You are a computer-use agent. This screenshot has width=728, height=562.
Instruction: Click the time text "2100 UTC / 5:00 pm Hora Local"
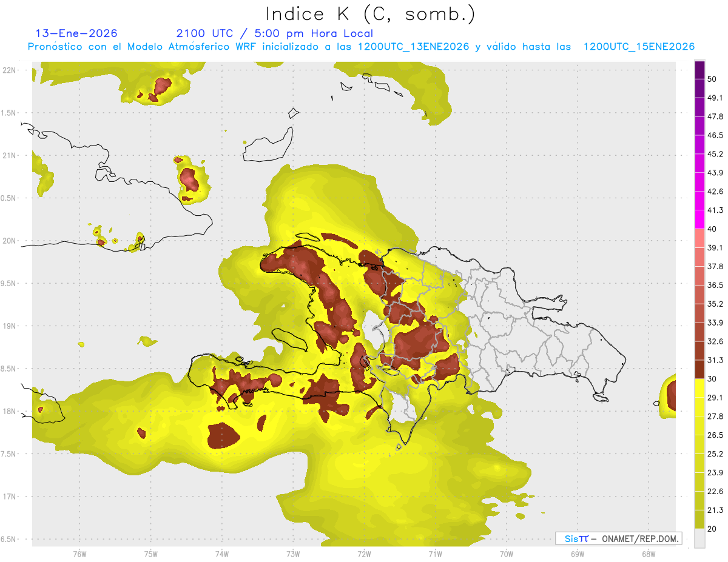point(275,33)
